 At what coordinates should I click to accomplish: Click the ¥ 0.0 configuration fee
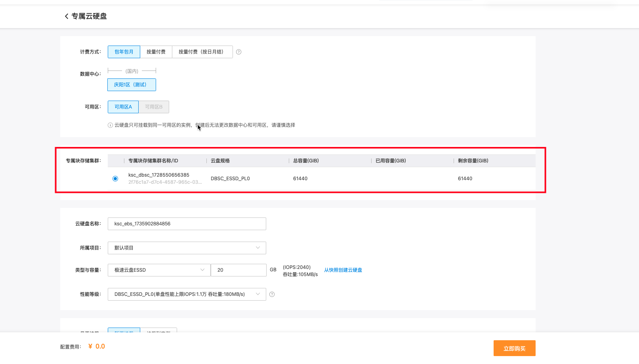click(x=97, y=347)
